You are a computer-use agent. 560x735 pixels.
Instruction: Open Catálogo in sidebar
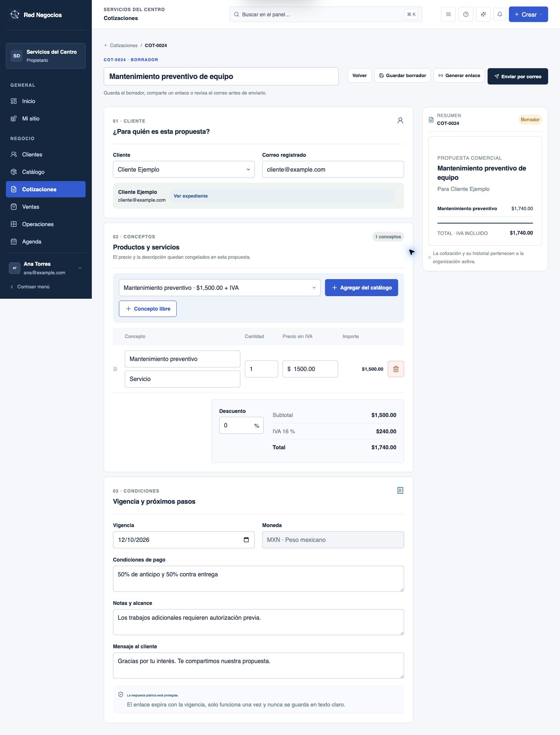[46, 172]
